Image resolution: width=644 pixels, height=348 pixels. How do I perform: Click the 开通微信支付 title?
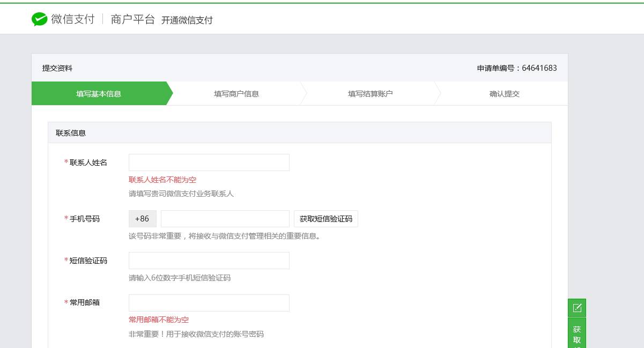(x=187, y=20)
